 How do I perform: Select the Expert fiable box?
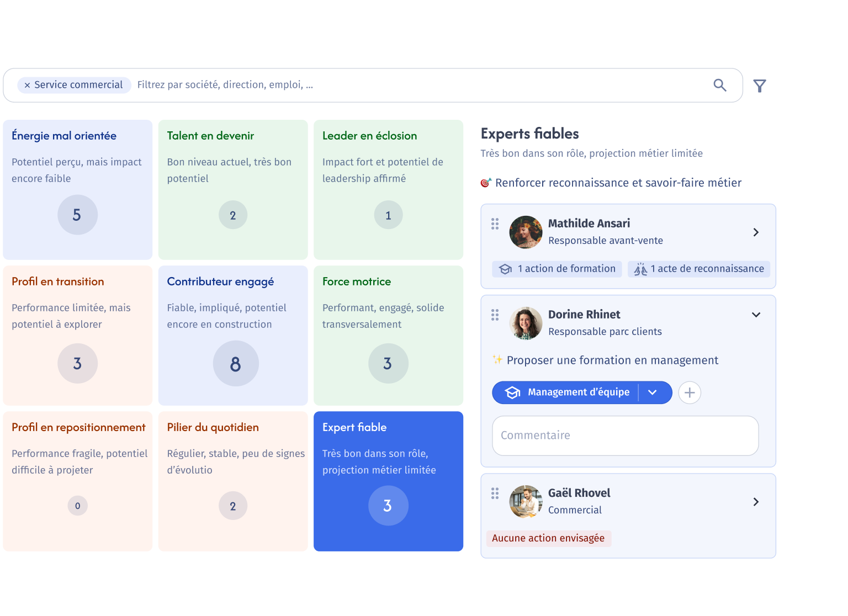388,481
